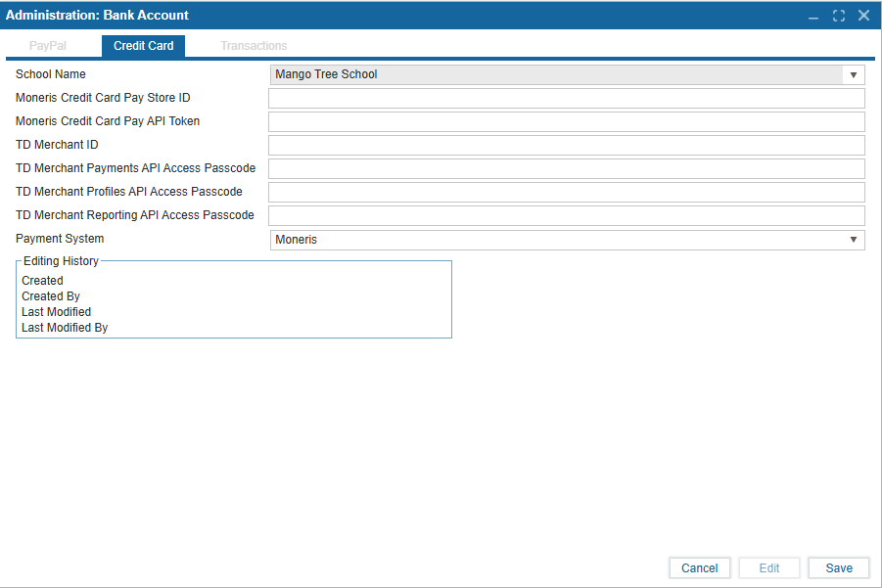Switch to the PayPal tab
Viewport: 882px width, 588px height.
(x=48, y=46)
